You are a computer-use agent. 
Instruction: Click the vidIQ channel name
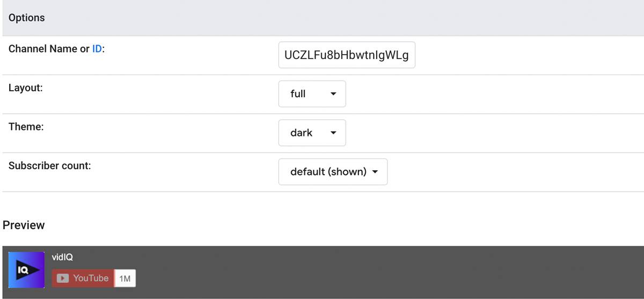click(62, 258)
